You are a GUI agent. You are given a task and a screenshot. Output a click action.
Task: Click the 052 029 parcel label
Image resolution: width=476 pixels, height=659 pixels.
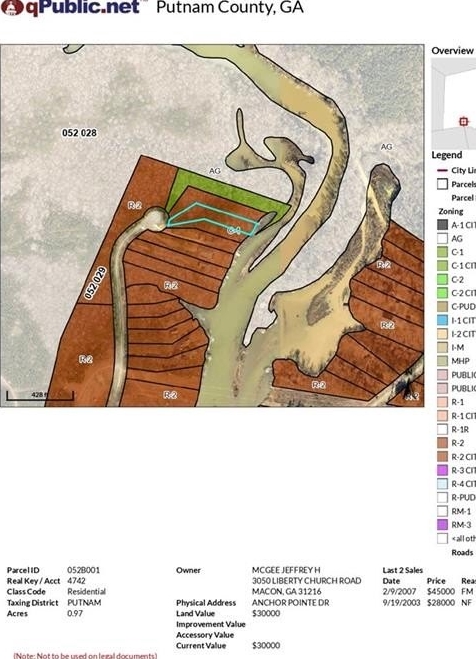pos(95,283)
